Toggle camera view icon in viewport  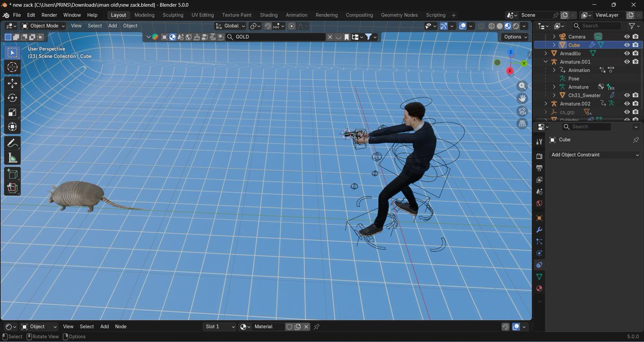(522, 111)
